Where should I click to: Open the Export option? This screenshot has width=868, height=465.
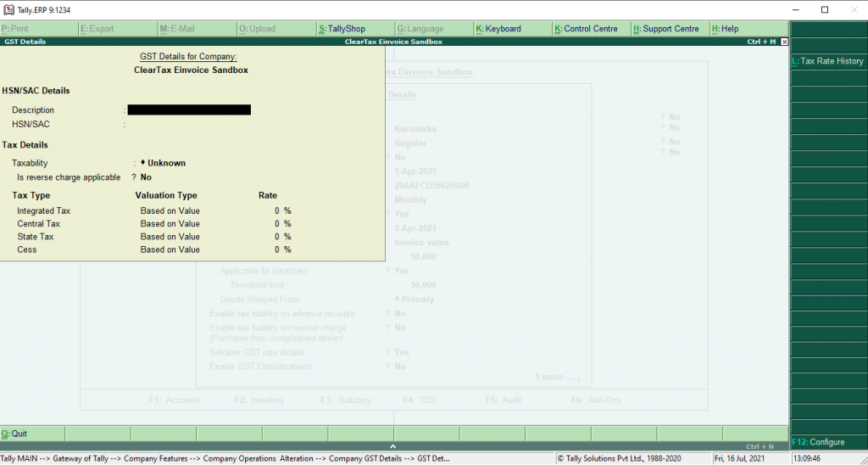(x=118, y=29)
